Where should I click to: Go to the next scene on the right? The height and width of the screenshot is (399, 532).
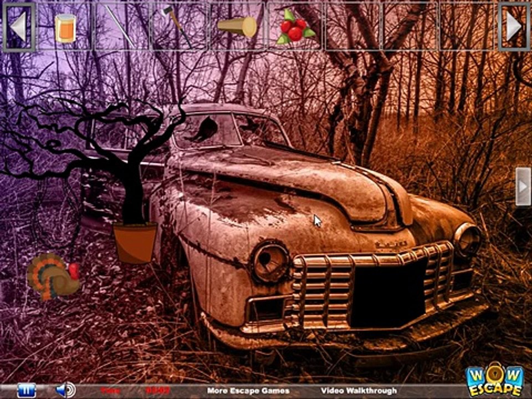[523, 186]
